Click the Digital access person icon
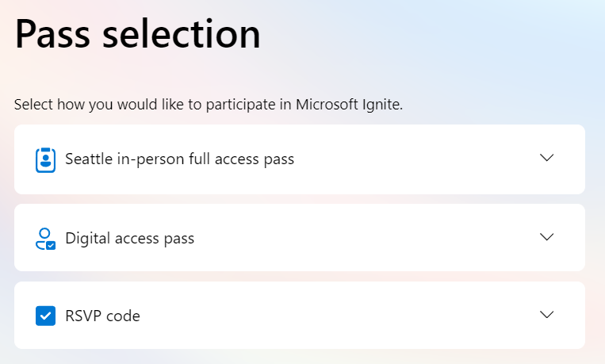 tap(45, 239)
